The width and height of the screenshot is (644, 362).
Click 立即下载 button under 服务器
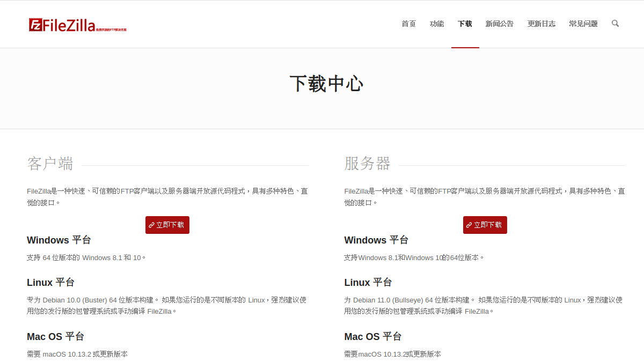[x=485, y=225]
